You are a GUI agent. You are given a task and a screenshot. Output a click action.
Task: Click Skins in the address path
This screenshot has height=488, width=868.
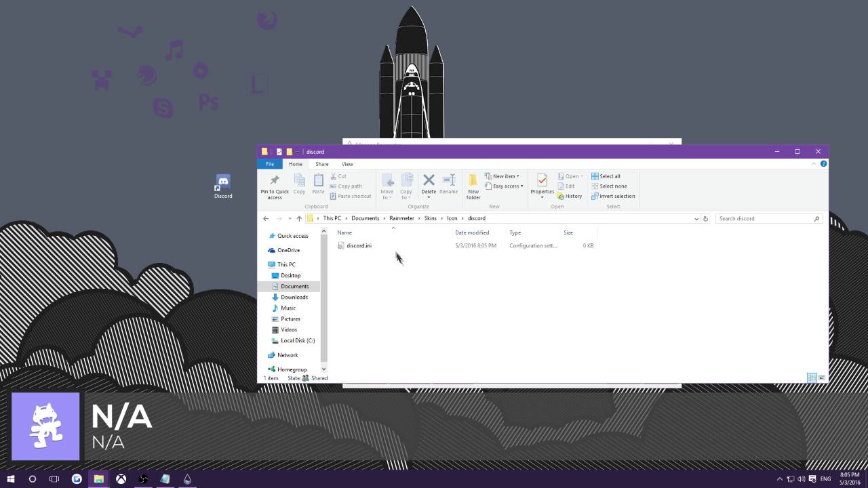(431, 218)
